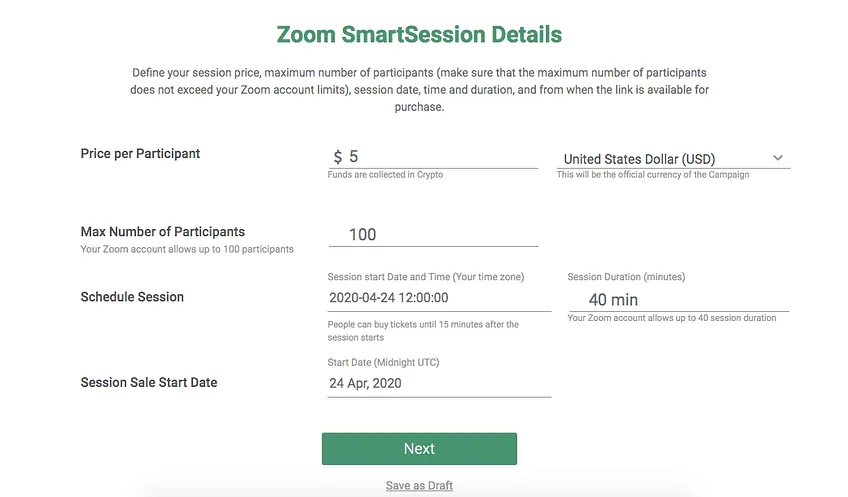Click the Start Date (Midnight UTC) caption

tap(383, 362)
